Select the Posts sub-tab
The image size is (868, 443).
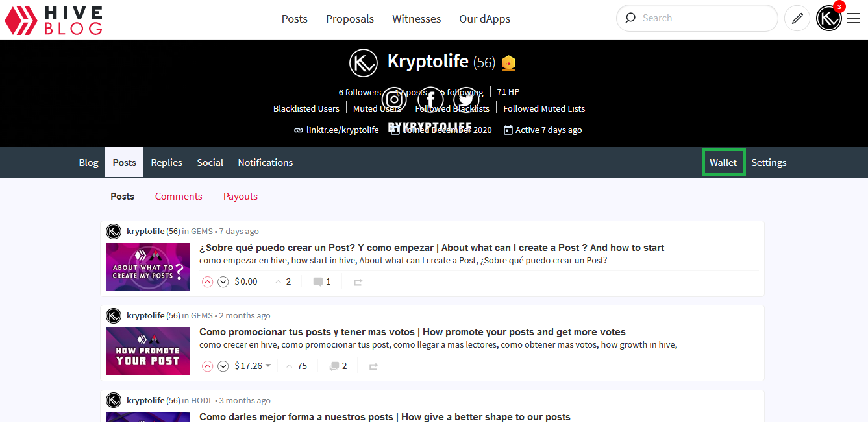(x=123, y=196)
